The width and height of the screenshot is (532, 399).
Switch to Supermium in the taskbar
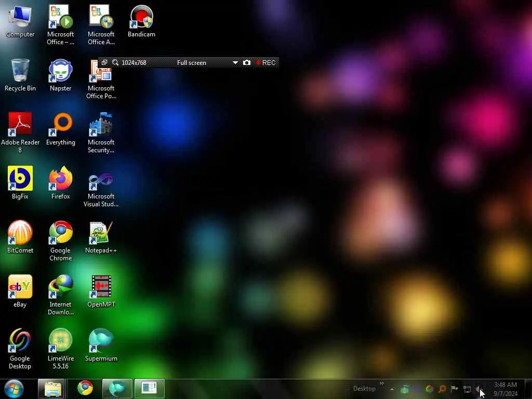(x=117, y=389)
